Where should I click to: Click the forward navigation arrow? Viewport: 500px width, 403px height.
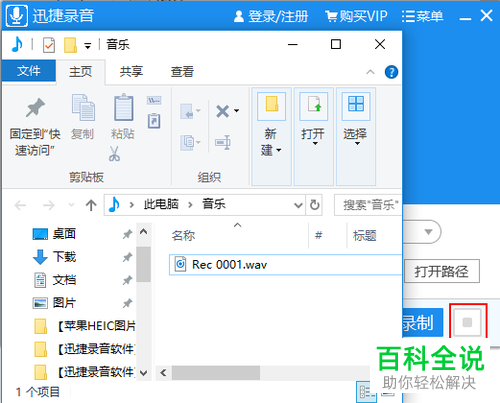click(49, 205)
